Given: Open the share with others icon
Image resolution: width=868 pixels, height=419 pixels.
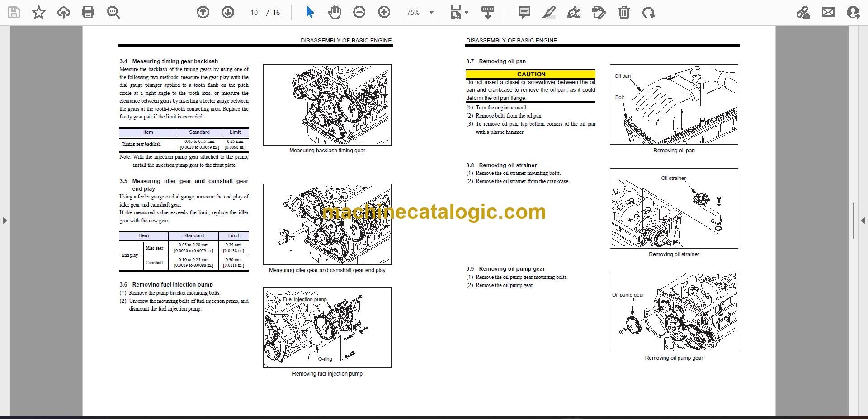Looking at the screenshot, I should (x=853, y=12).
